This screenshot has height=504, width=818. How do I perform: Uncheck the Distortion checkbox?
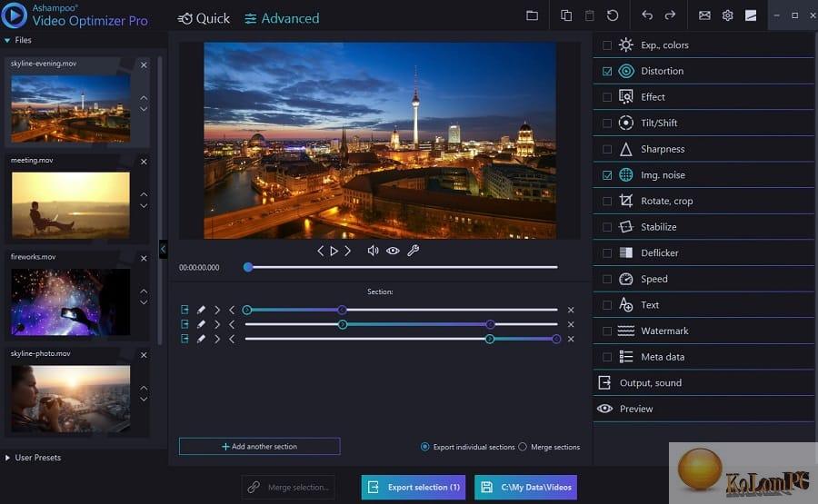pos(607,71)
